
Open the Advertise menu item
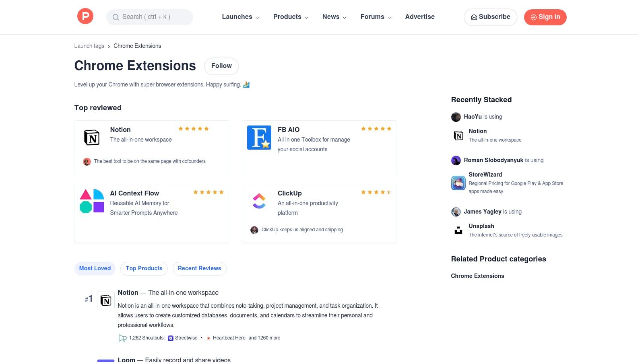coord(420,17)
